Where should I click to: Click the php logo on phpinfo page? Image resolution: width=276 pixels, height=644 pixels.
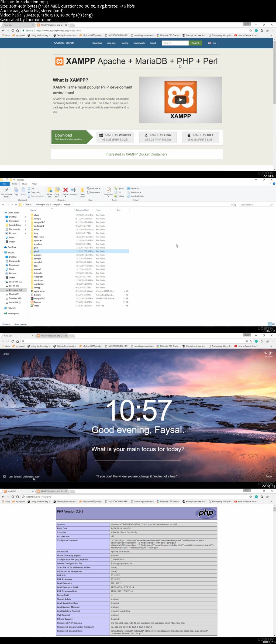point(206,513)
